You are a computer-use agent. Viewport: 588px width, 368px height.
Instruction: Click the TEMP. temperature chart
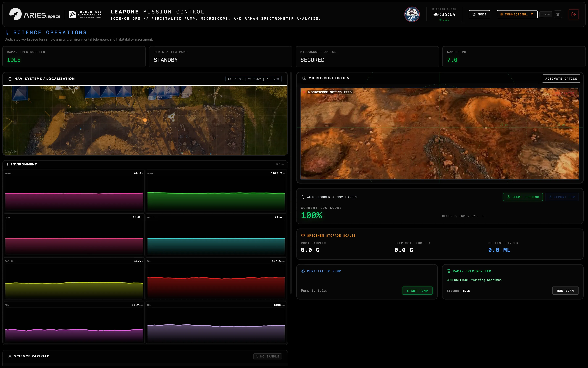pyautogui.click(x=74, y=235)
